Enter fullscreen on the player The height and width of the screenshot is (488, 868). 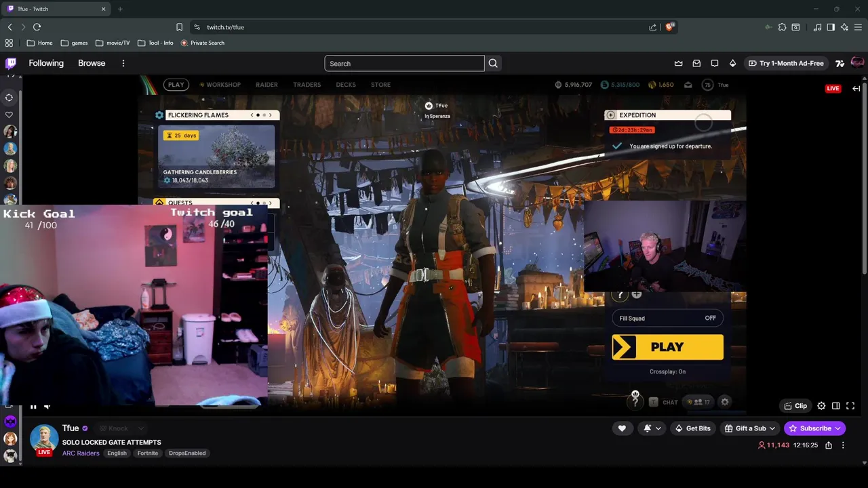tap(850, 406)
